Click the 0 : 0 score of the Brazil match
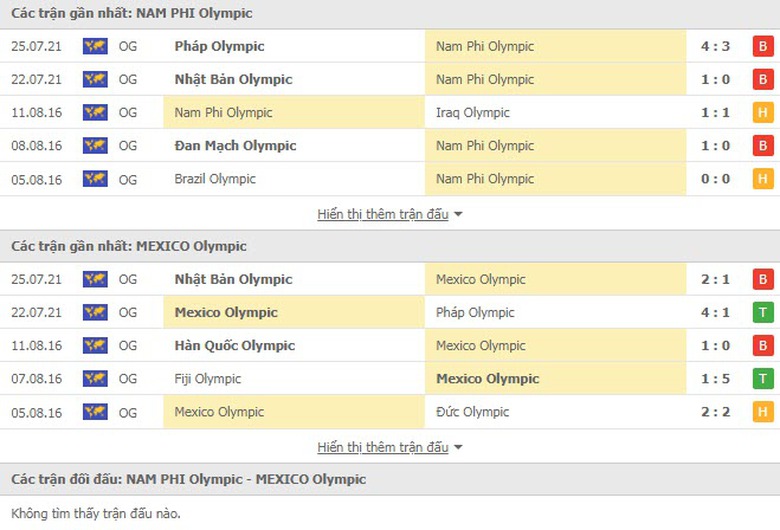Viewport: 780px width, 530px height. pos(715,179)
